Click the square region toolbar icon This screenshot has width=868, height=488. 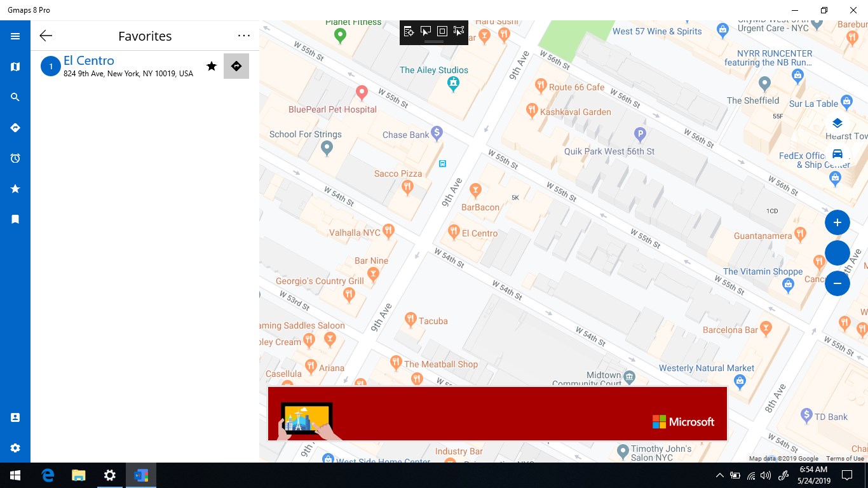[x=442, y=31]
